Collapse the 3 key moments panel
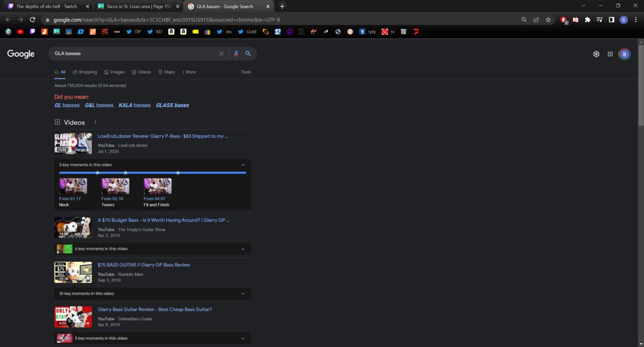644x347 pixels. click(243, 165)
